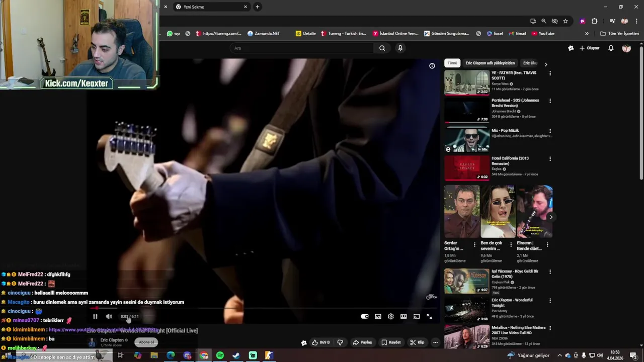
Task: Open Serdar Ortaç Shorts video
Action: coord(462,212)
